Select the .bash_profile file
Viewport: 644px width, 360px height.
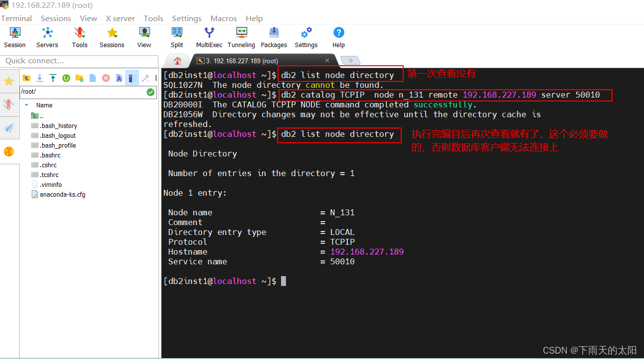53,146
